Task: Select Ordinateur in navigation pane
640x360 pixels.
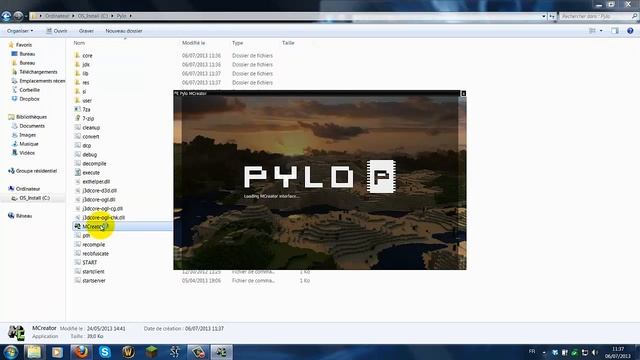Action: coord(28,189)
